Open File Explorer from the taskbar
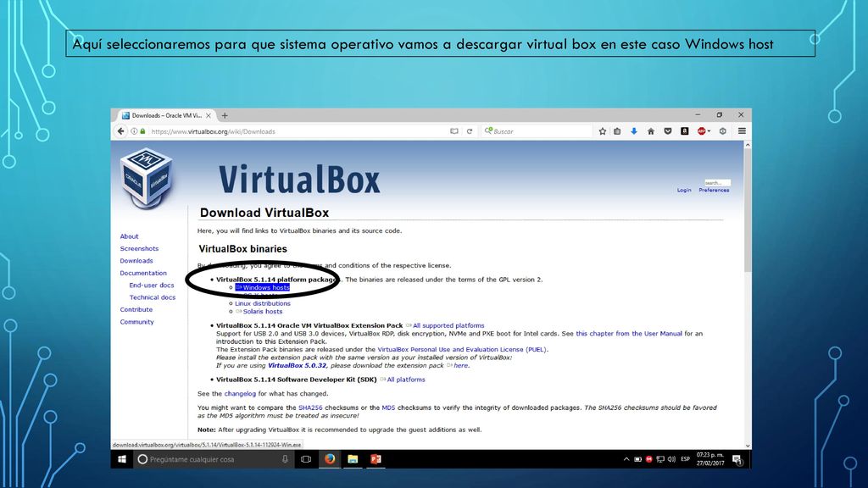Screen dimensions: 868x488 click(353, 459)
